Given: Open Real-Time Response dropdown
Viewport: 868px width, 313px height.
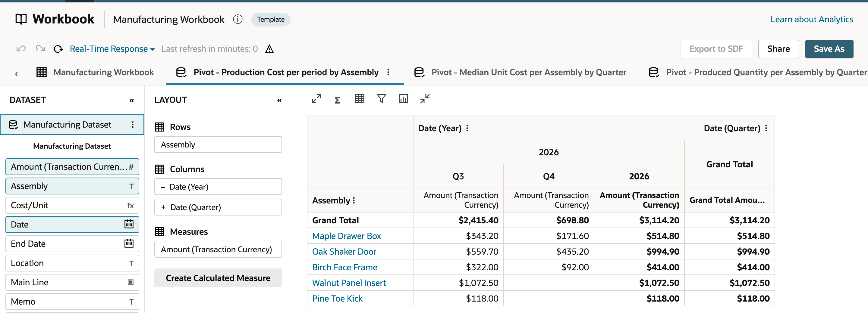Looking at the screenshot, I should 112,49.
